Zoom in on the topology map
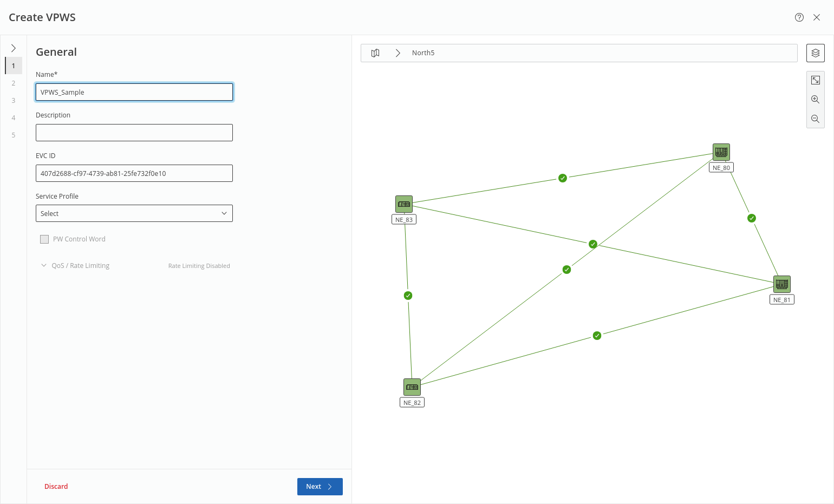 point(815,100)
